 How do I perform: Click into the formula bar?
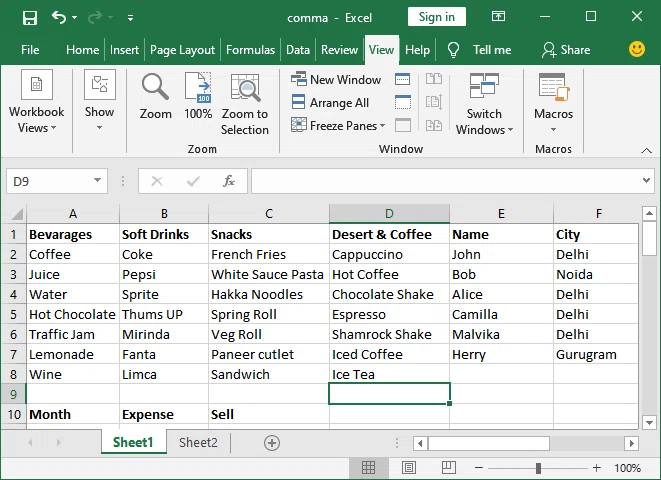[x=445, y=181]
